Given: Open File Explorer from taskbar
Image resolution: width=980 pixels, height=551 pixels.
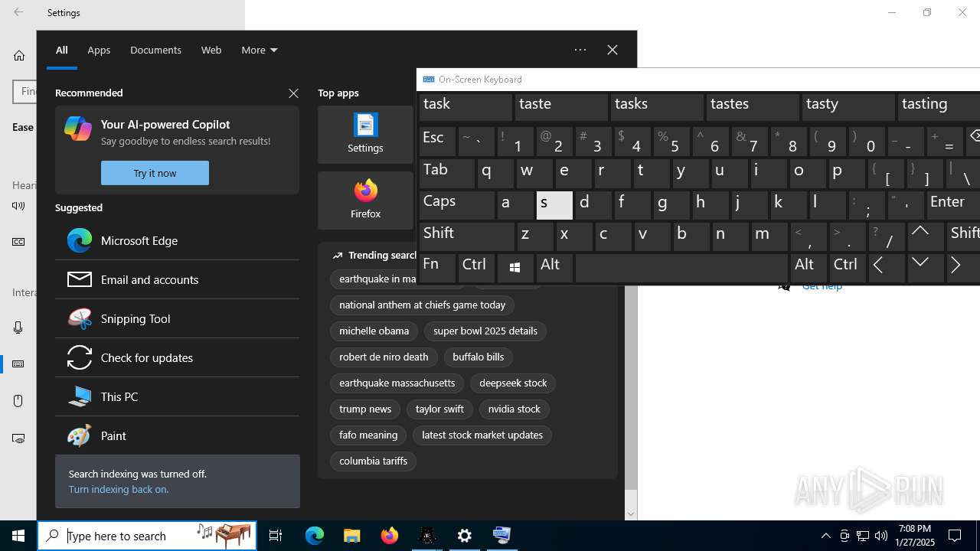Looking at the screenshot, I should click(352, 536).
